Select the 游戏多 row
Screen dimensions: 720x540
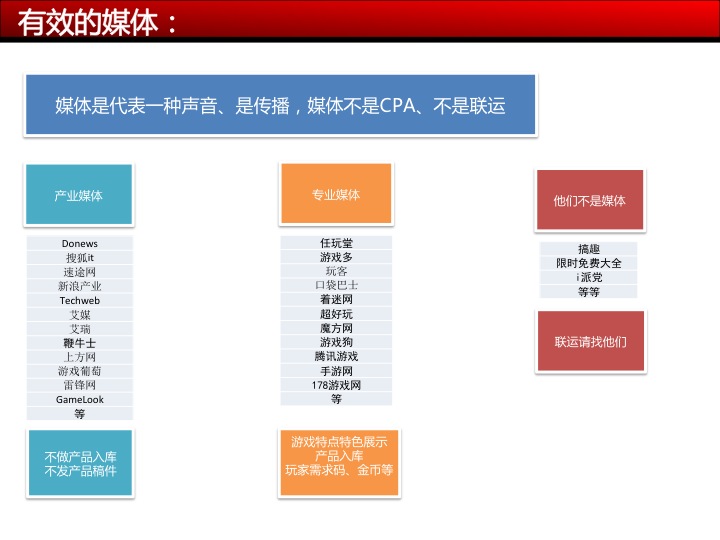[x=336, y=257]
